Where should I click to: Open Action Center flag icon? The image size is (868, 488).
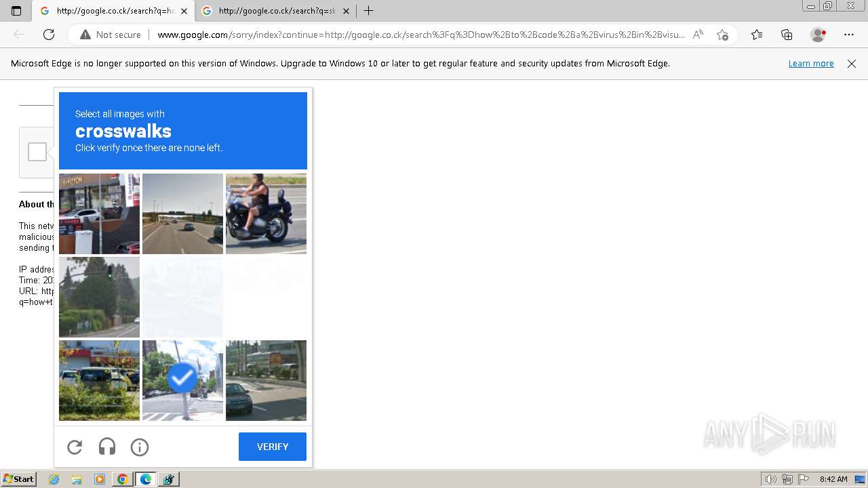click(x=803, y=479)
